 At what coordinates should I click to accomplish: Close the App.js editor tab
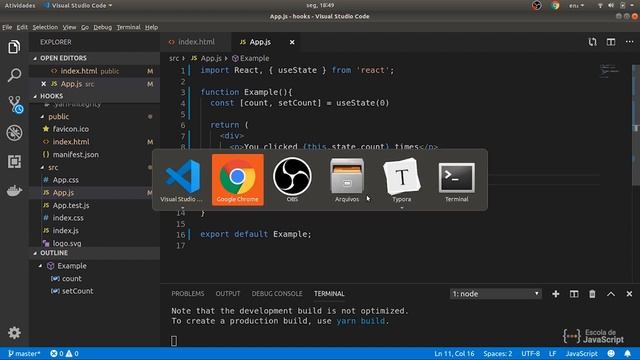pos(292,42)
